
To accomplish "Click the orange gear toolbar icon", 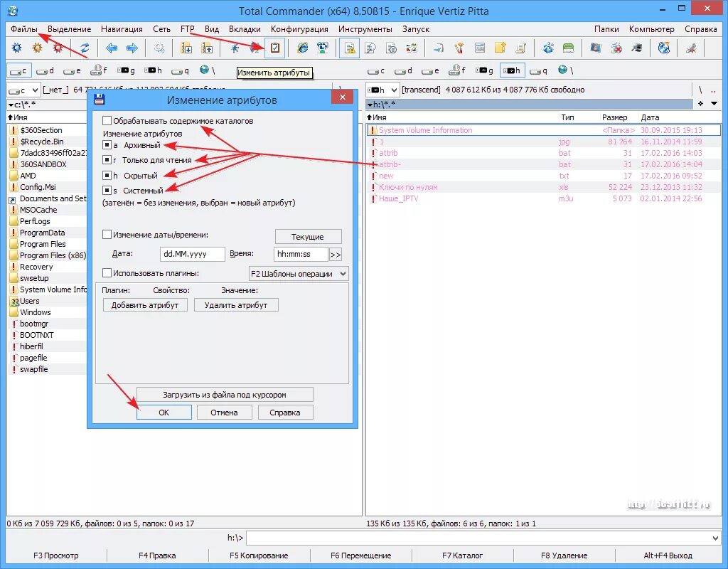I will tap(37, 48).
